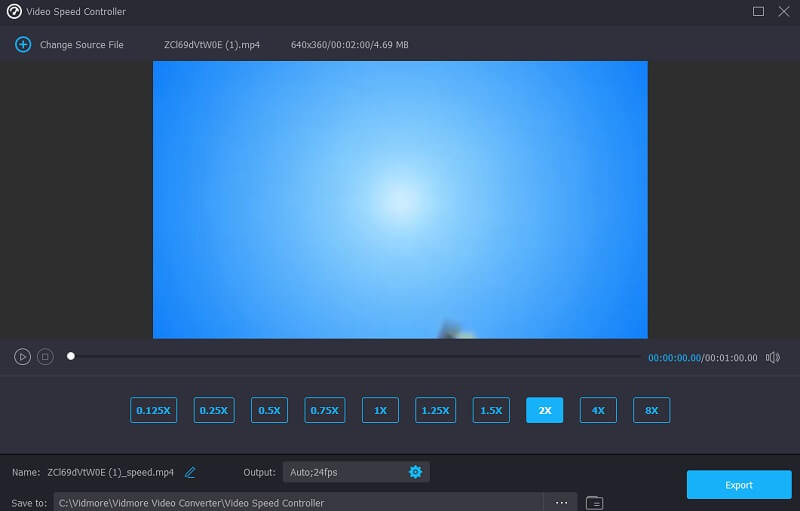Select 4X speed

[x=598, y=410]
